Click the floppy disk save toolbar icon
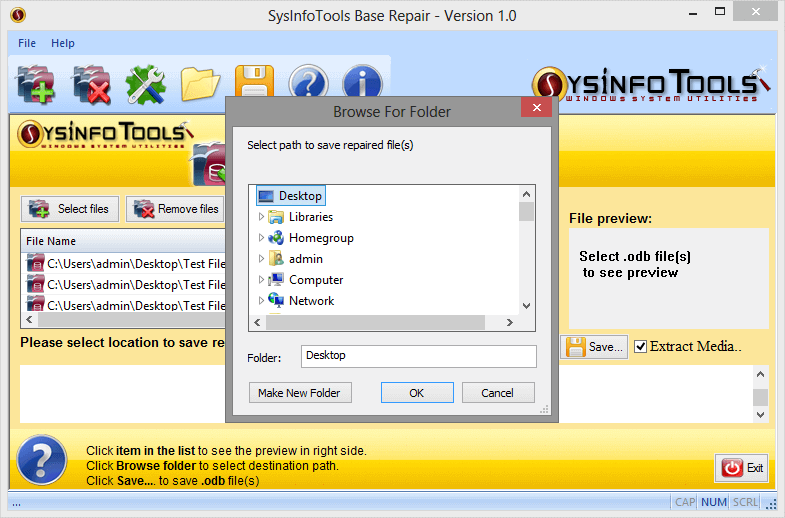 tap(254, 81)
